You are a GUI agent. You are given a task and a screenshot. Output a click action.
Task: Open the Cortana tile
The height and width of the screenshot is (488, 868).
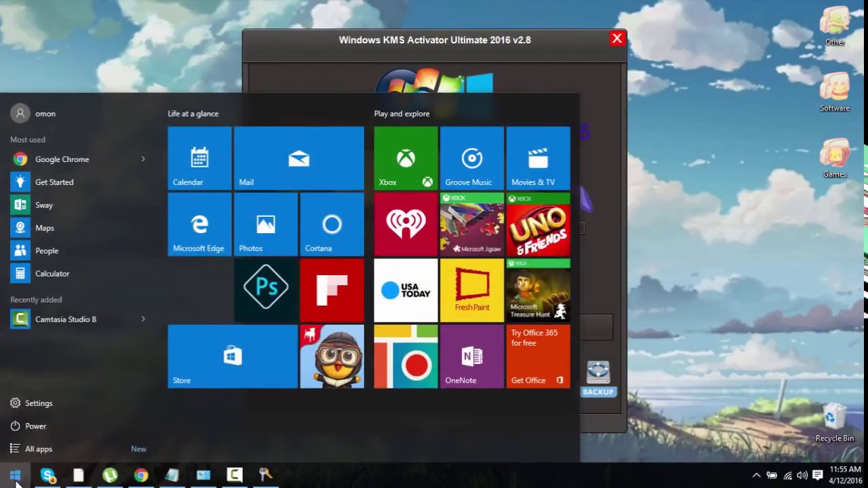pyautogui.click(x=332, y=224)
